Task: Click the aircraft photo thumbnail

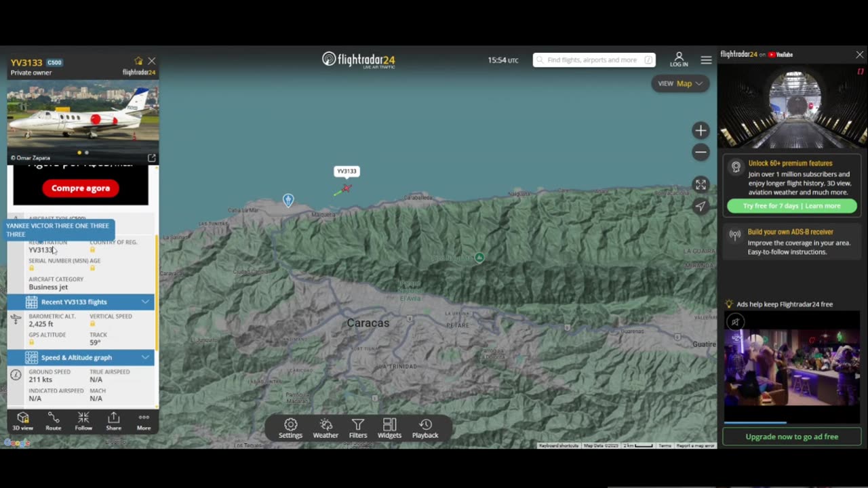Action: pos(83,122)
